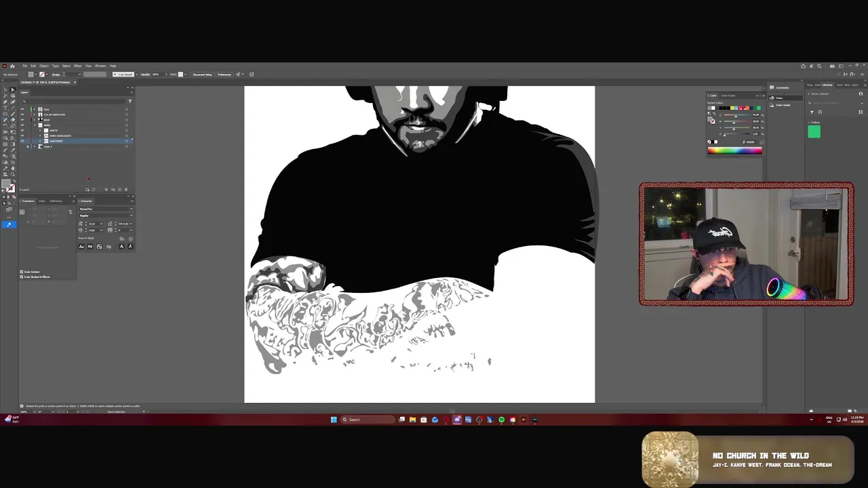Screen dimensions: 868x488
Task: Unlock Layer 1 via lock icon
Action: tap(28, 146)
